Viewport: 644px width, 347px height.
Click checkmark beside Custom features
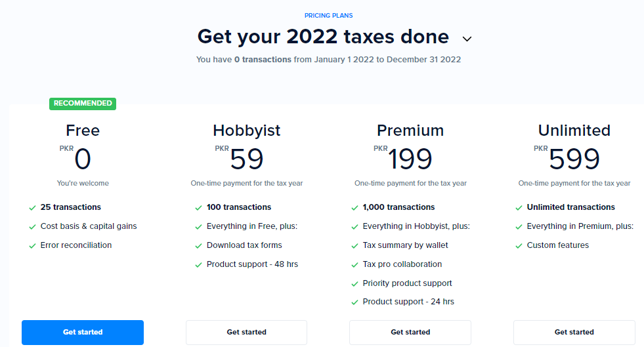pos(519,246)
